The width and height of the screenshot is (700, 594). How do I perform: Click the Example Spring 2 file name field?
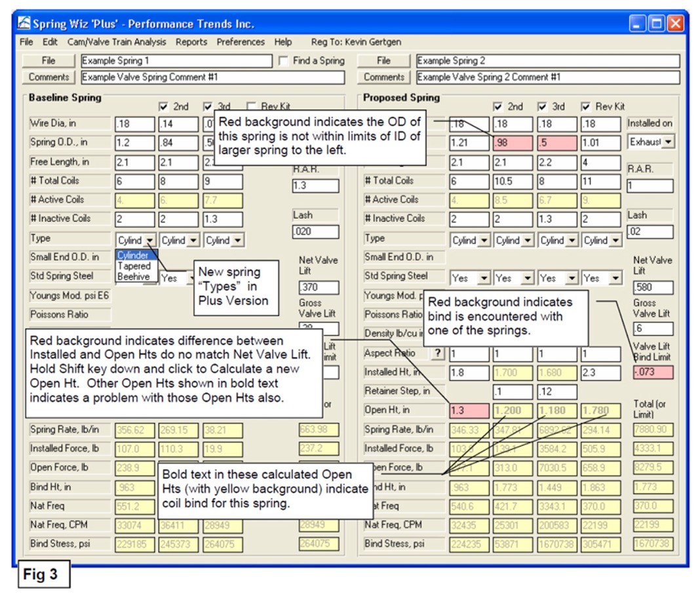[x=547, y=61]
